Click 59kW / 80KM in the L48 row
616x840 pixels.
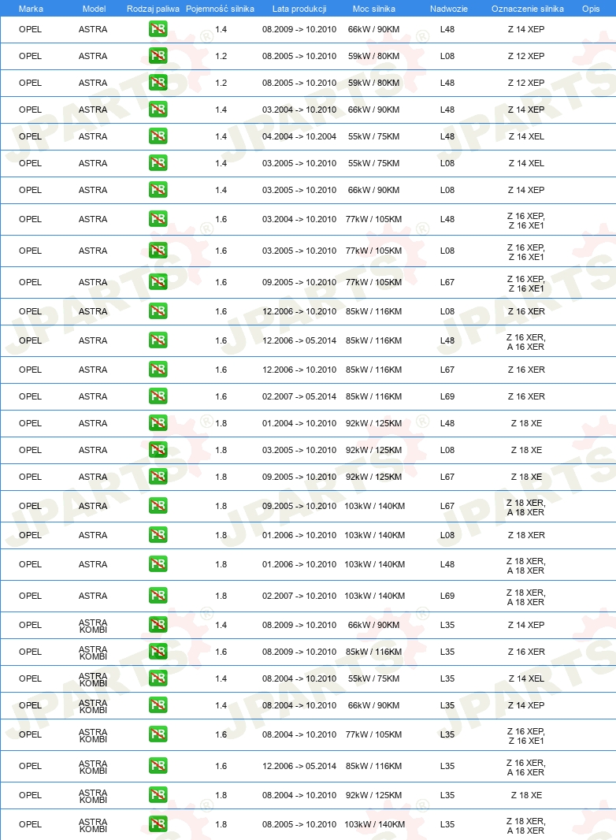click(x=374, y=83)
